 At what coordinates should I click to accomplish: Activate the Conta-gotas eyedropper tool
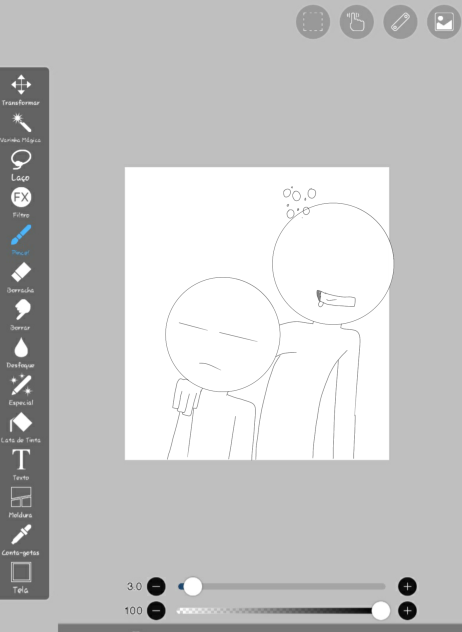(21, 540)
